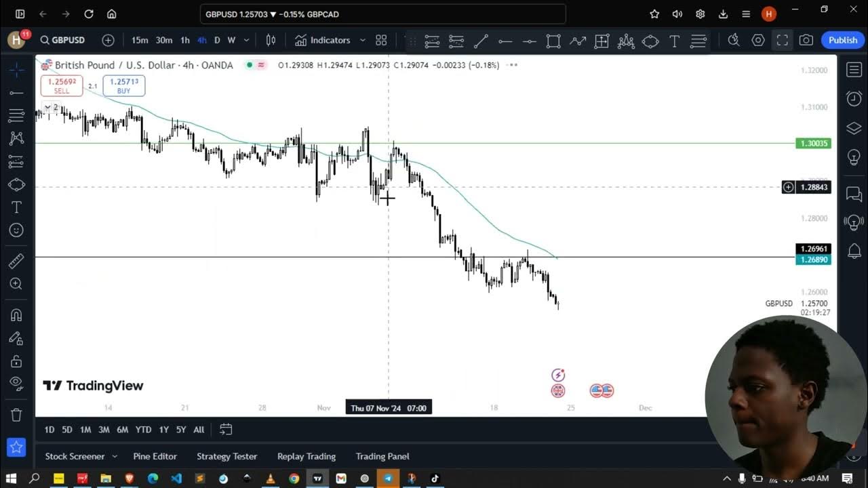Viewport: 868px width, 488px height.
Task: Expand the Stock Screener dropdown arrow
Action: tap(115, 456)
